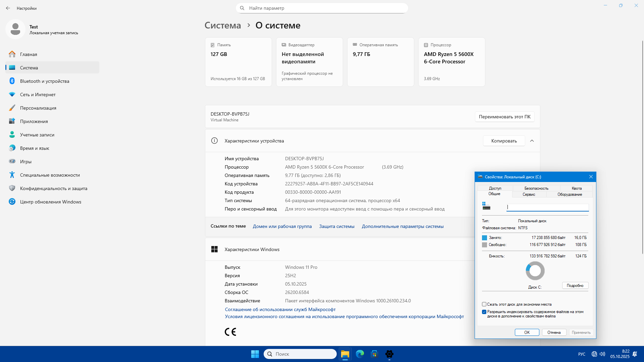The width and height of the screenshot is (644, 362).
Task: Switch to the Quota tab
Action: tap(577, 188)
